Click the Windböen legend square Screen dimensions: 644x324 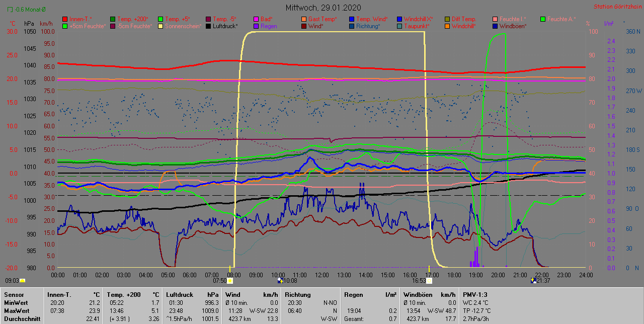(495, 26)
